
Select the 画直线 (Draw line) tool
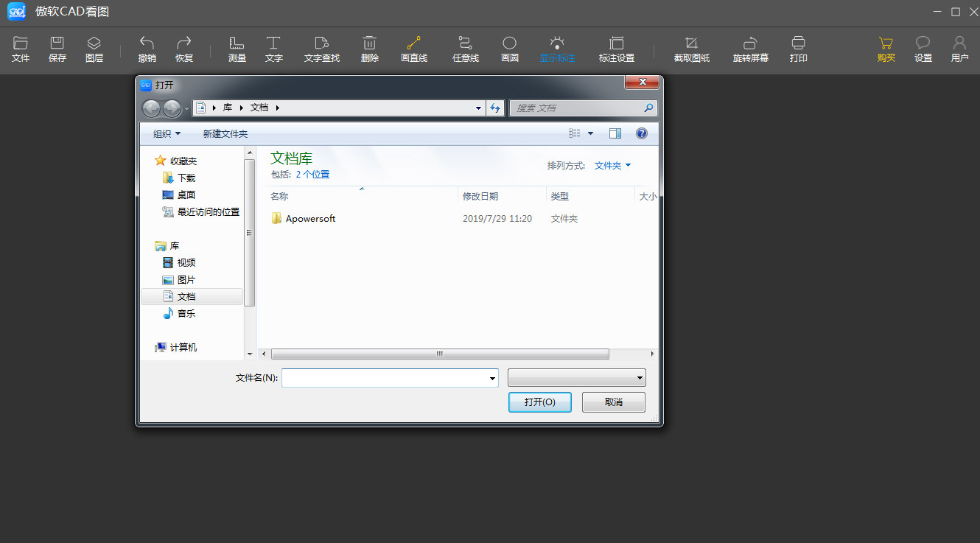414,49
